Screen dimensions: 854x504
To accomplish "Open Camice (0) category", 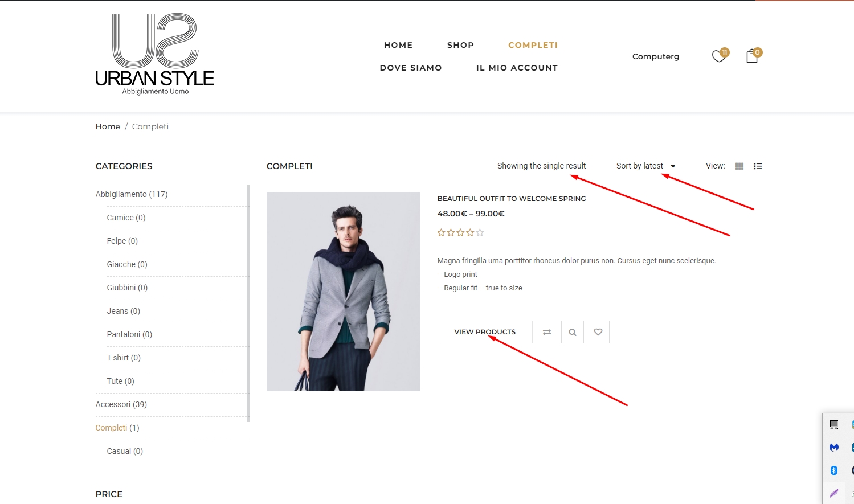I will (x=126, y=218).
